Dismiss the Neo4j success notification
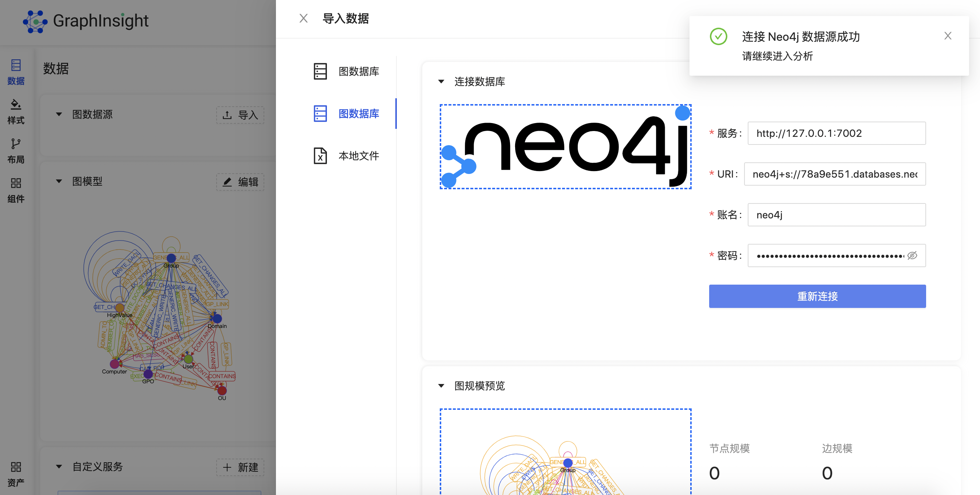Image resolution: width=980 pixels, height=495 pixels. point(948,35)
